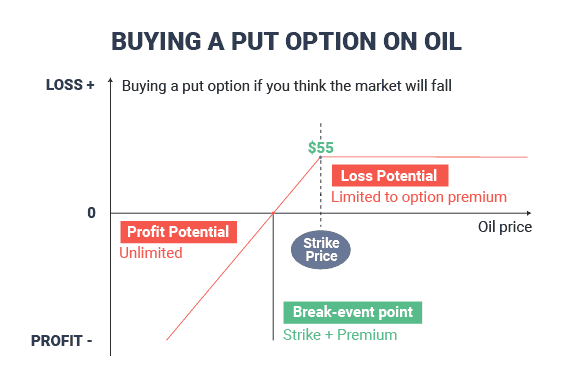Screen dimensions: 574x391
Task: Click the 'Oil price' axis label
Action: click(505, 227)
